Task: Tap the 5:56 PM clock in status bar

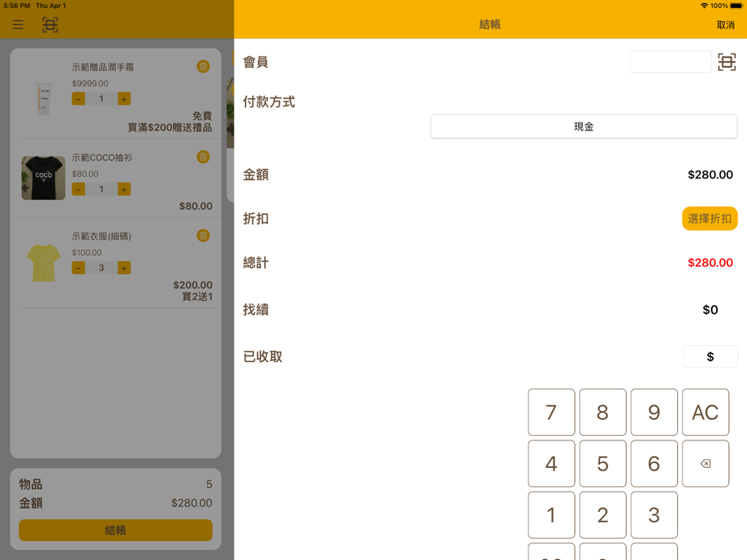Action: tap(17, 6)
